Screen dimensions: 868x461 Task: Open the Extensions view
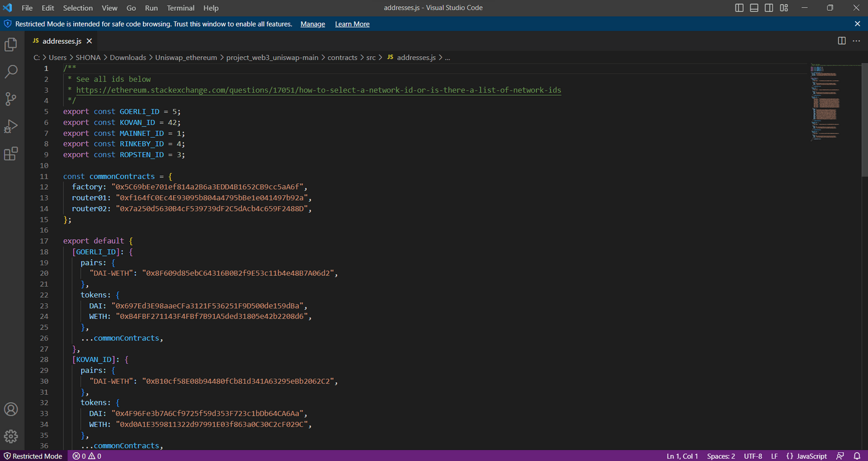click(11, 154)
